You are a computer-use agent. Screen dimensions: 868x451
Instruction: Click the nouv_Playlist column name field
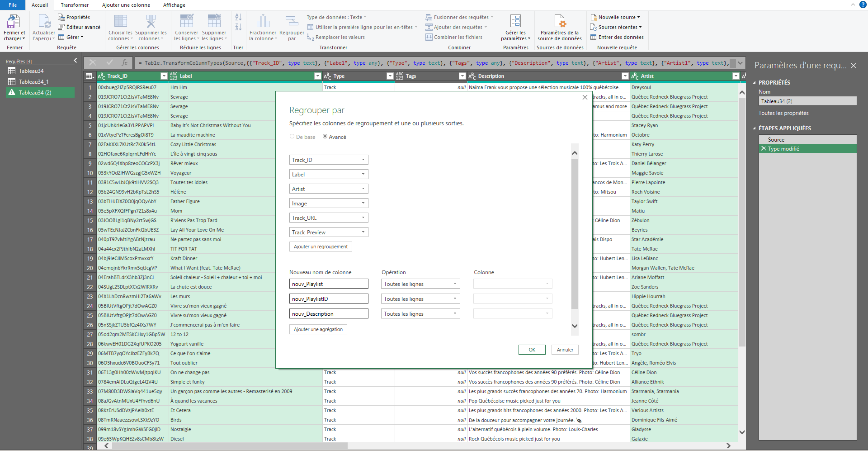(x=329, y=284)
